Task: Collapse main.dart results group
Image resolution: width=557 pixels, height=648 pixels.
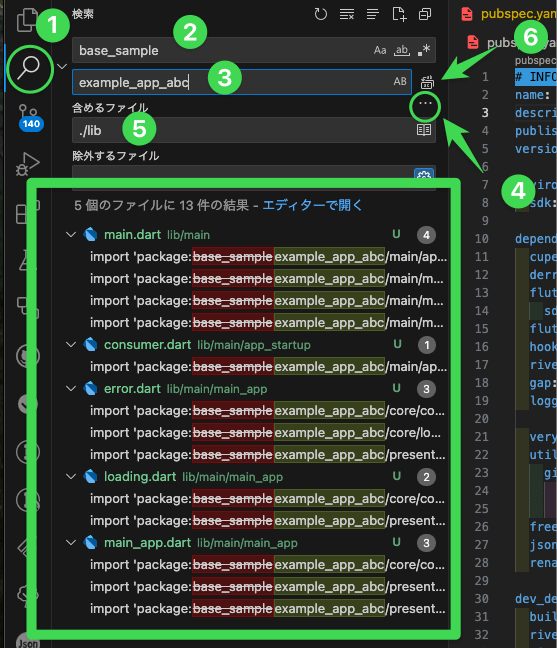Action: 71,235
